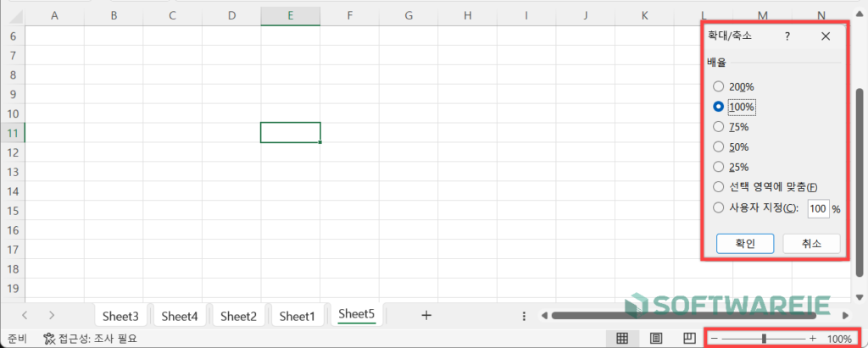
Task: Confirm zoom with the 확인 button
Action: click(744, 244)
